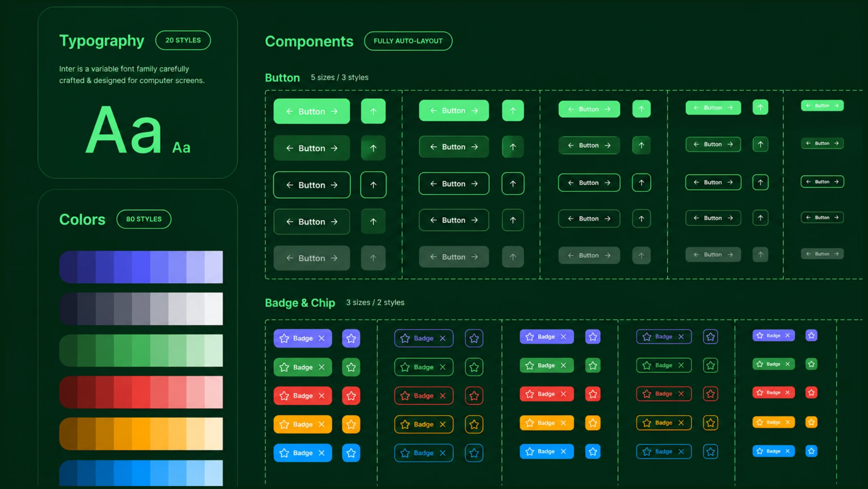Click the Components heading
This screenshot has height=489, width=868.
click(309, 41)
